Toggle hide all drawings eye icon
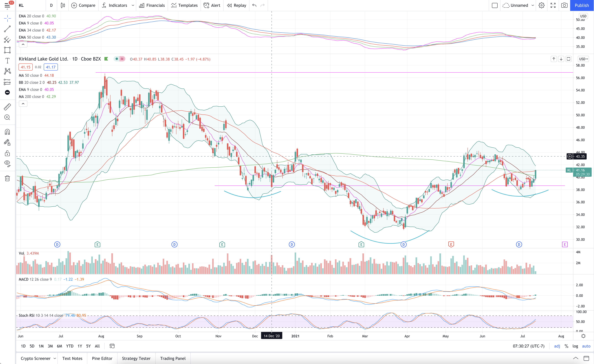Screen dimensions: 594x364 7,164
